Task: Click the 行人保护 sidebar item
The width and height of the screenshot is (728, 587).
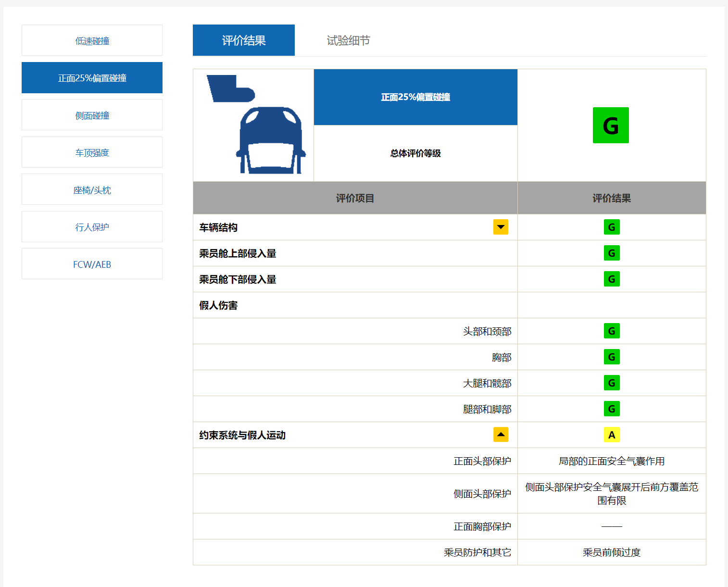Action: 91,226
